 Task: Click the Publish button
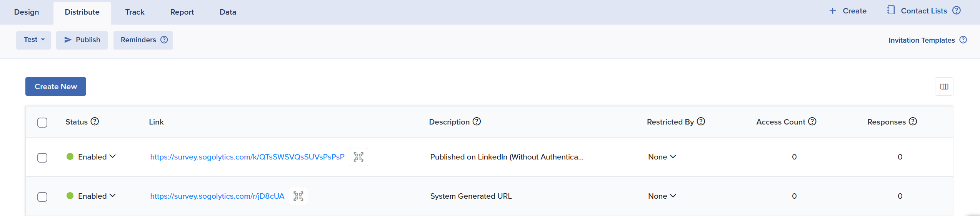click(82, 40)
